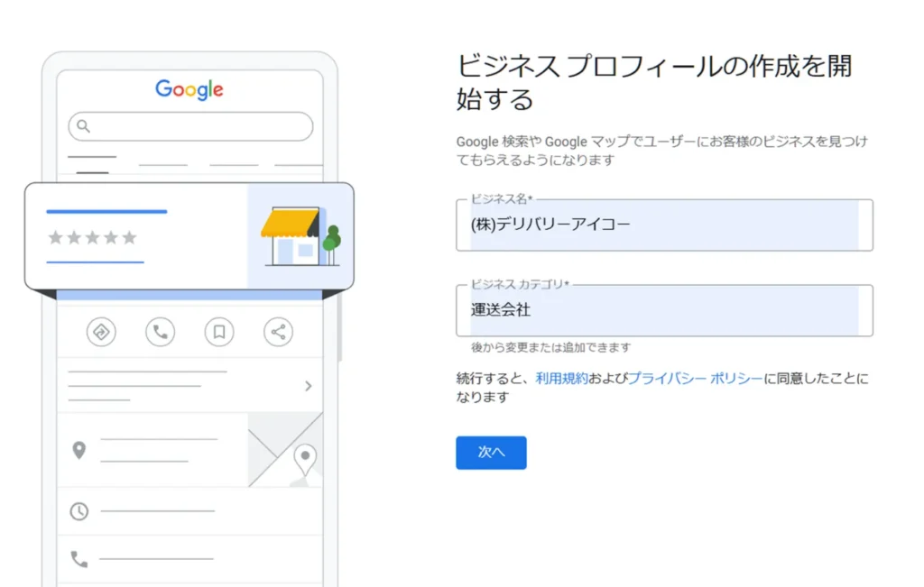This screenshot has height=587, width=924.
Task: Click the magnifying glass search icon
Action: click(84, 126)
